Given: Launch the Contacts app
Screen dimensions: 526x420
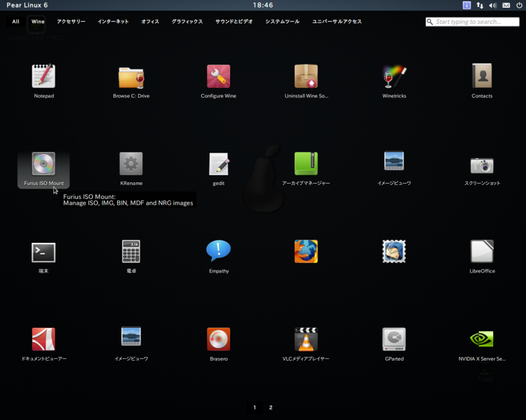Looking at the screenshot, I should click(x=482, y=75).
